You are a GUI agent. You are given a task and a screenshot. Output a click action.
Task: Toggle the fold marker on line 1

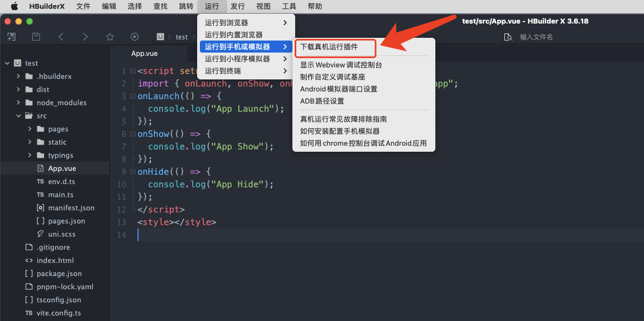point(132,71)
